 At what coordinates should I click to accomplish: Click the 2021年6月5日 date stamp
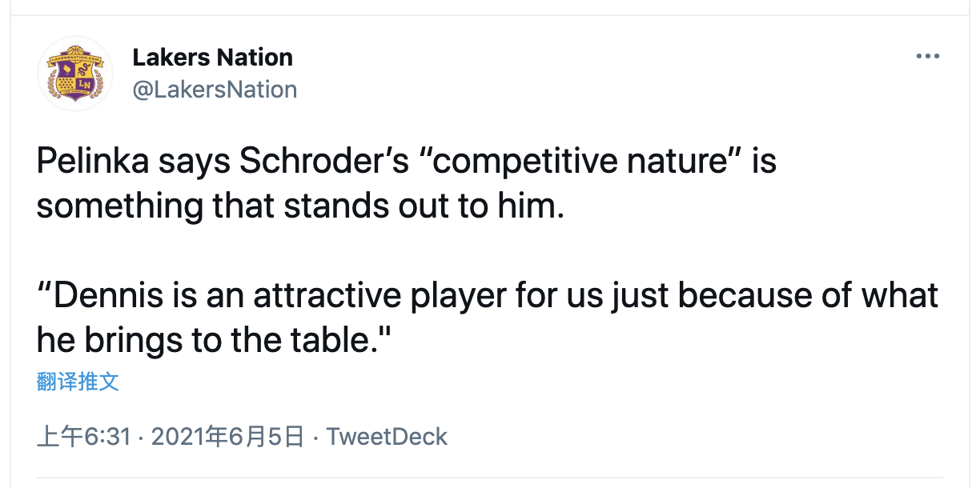pyautogui.click(x=227, y=437)
